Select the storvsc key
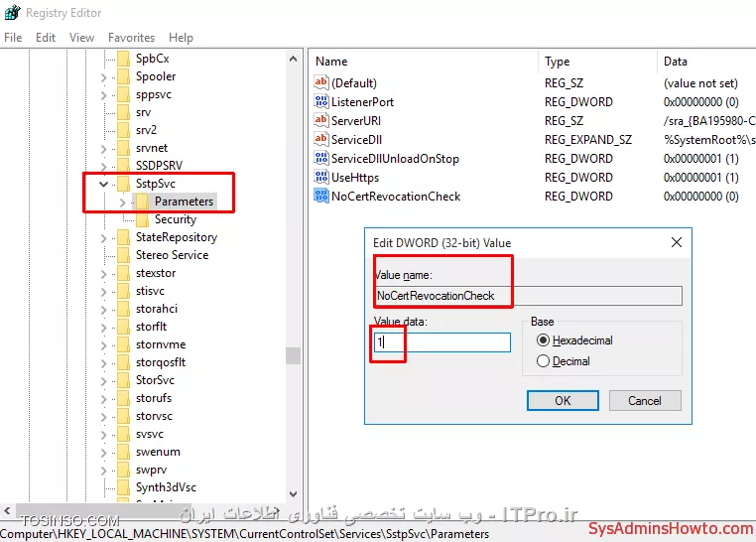756x542 pixels. pos(155,416)
